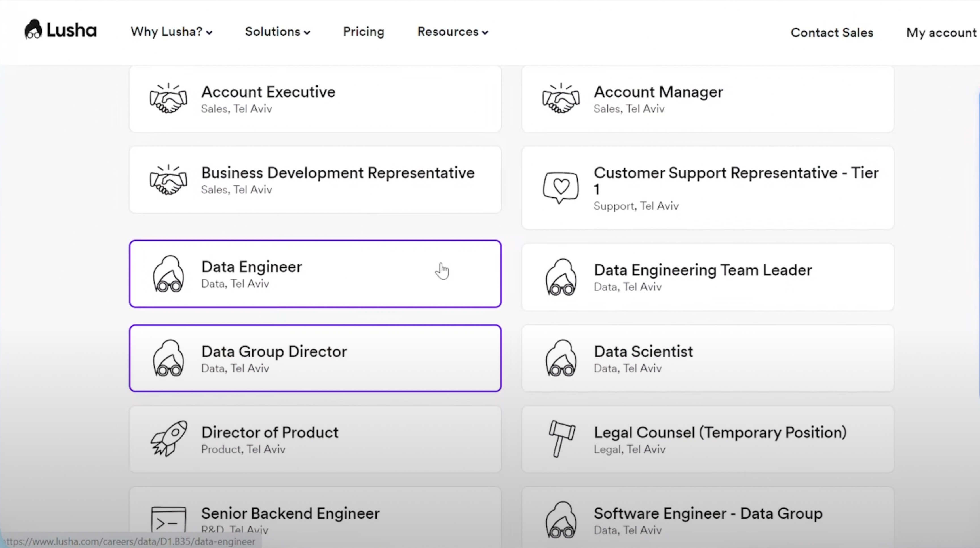
Task: Go to the Pricing page
Action: (363, 32)
